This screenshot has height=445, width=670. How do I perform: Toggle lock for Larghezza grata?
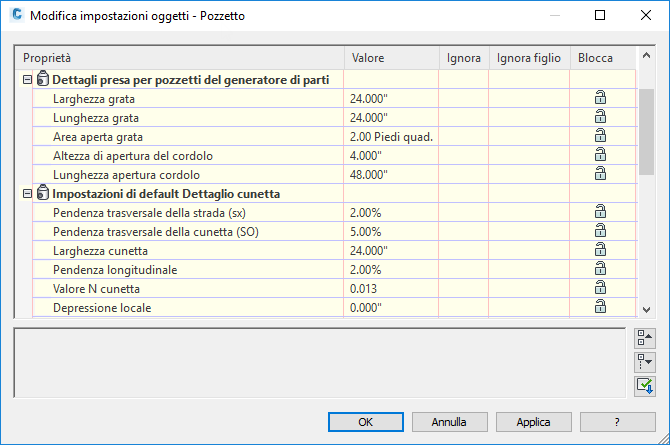(600, 98)
